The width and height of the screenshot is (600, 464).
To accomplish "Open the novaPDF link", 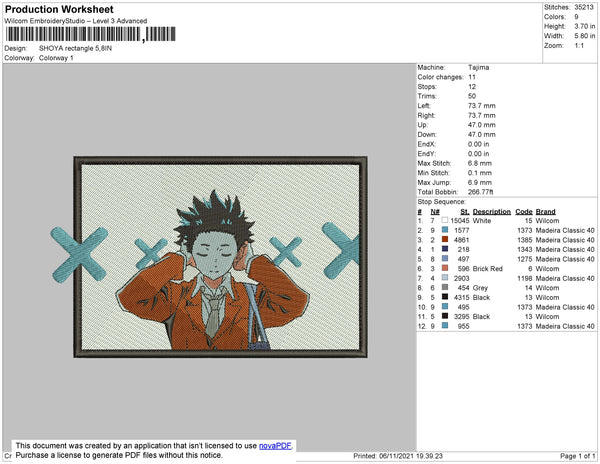I will point(275,446).
